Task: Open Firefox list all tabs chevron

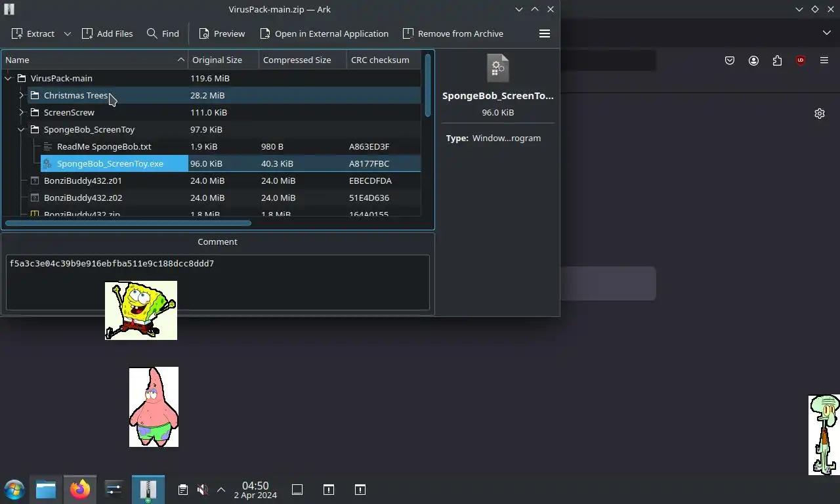Action: pyautogui.click(x=827, y=33)
